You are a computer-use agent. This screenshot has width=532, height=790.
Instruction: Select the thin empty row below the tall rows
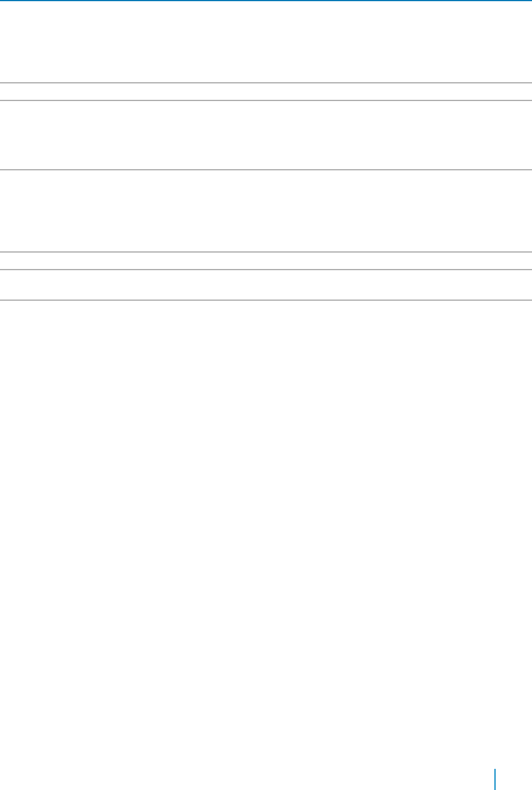(x=266, y=261)
